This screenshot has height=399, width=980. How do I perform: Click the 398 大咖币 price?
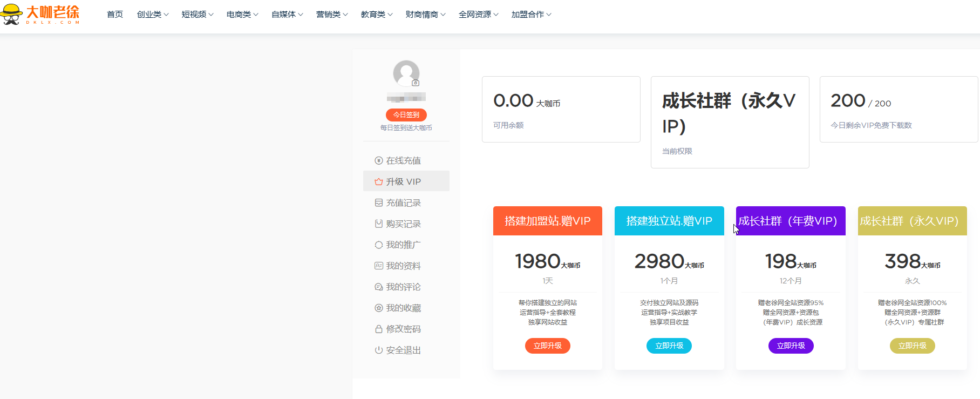click(x=913, y=261)
